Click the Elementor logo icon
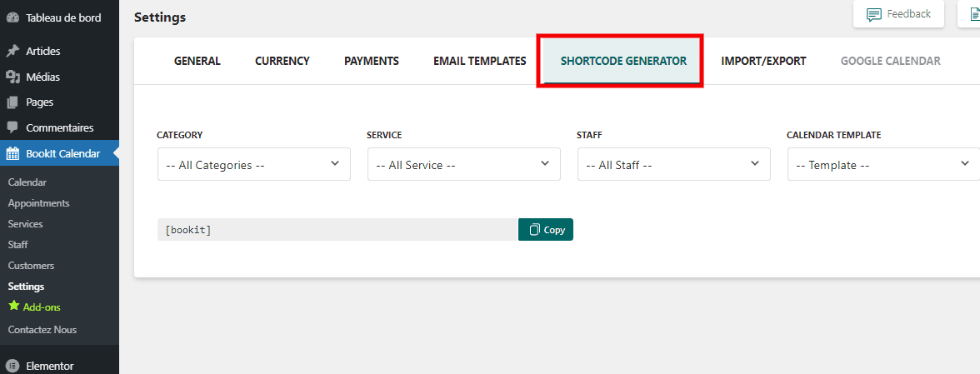 click(x=12, y=367)
